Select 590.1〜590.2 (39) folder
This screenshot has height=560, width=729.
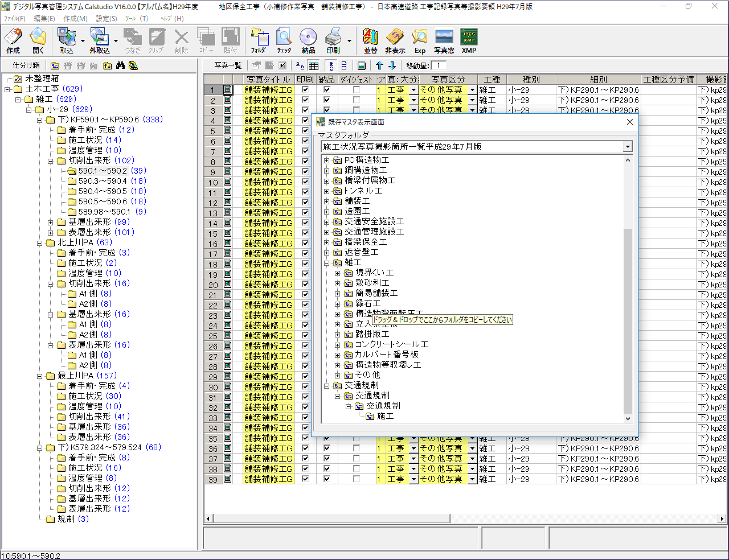click(x=112, y=171)
